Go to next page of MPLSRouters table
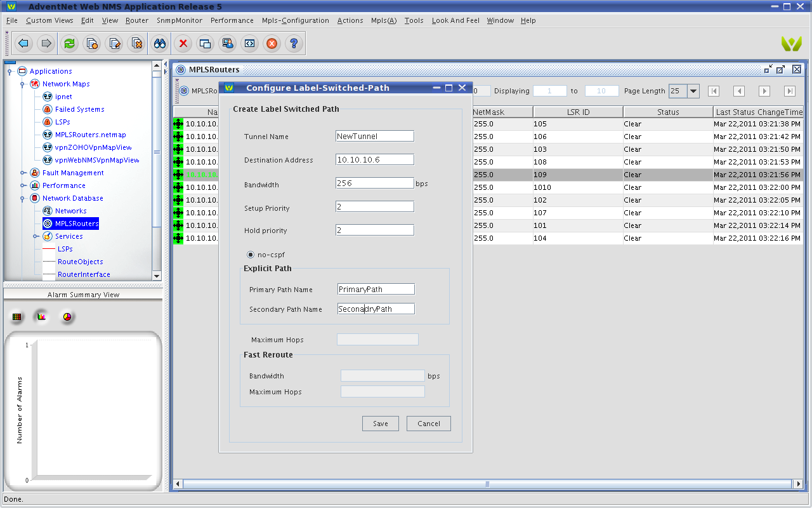 point(764,91)
